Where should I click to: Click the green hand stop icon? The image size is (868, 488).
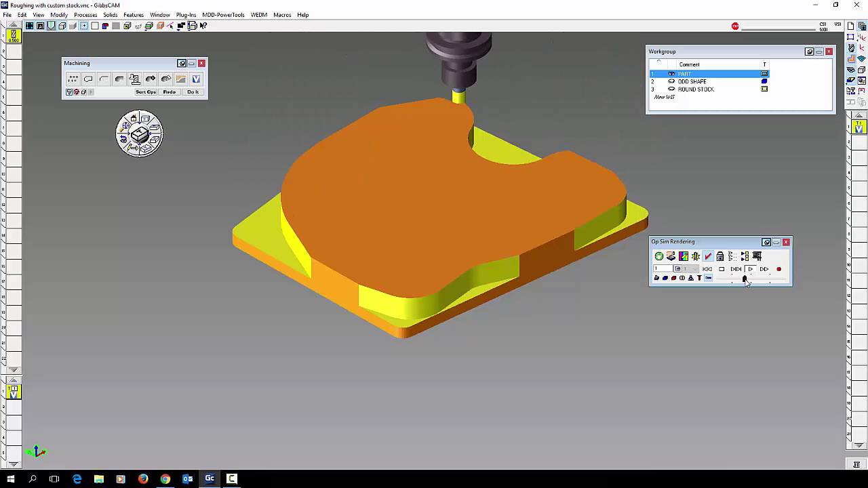click(x=659, y=256)
